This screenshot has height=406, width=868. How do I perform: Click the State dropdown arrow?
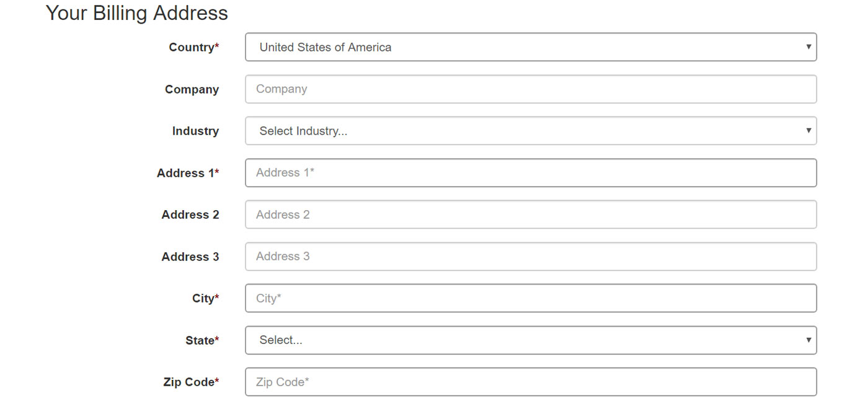tap(808, 340)
